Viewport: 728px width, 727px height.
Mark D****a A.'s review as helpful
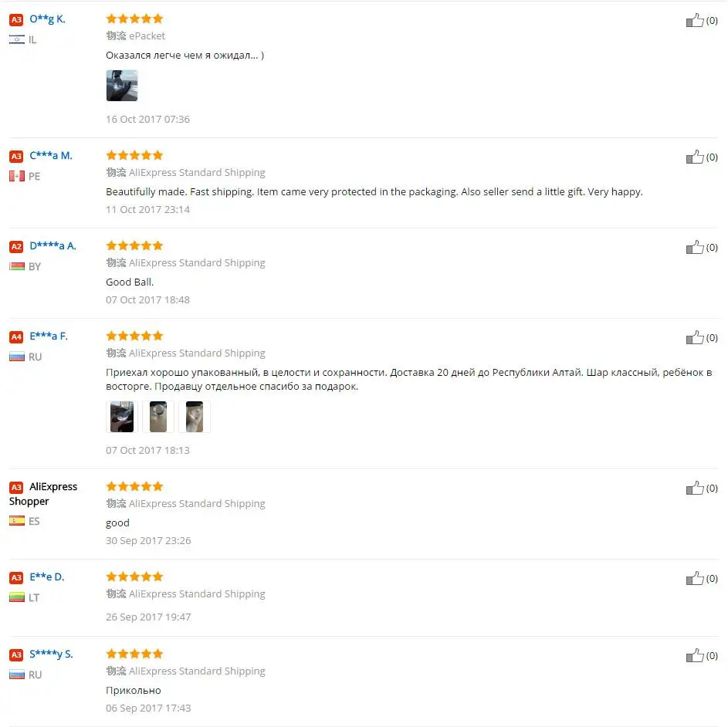click(695, 248)
